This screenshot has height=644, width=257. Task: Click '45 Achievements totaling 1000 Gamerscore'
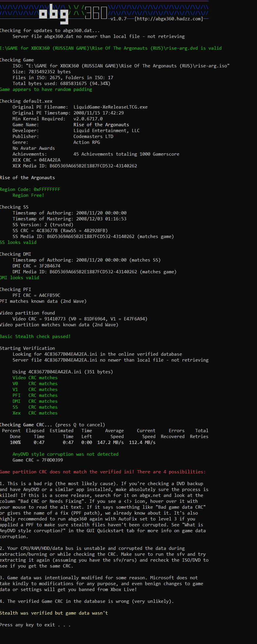[x=126, y=154]
